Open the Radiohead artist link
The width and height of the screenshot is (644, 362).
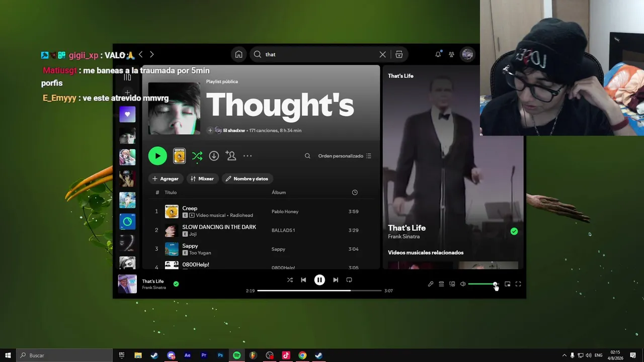click(242, 215)
